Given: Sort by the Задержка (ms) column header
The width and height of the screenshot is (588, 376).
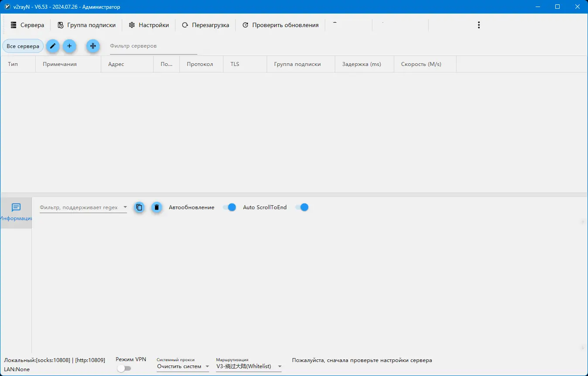Looking at the screenshot, I should [x=364, y=64].
